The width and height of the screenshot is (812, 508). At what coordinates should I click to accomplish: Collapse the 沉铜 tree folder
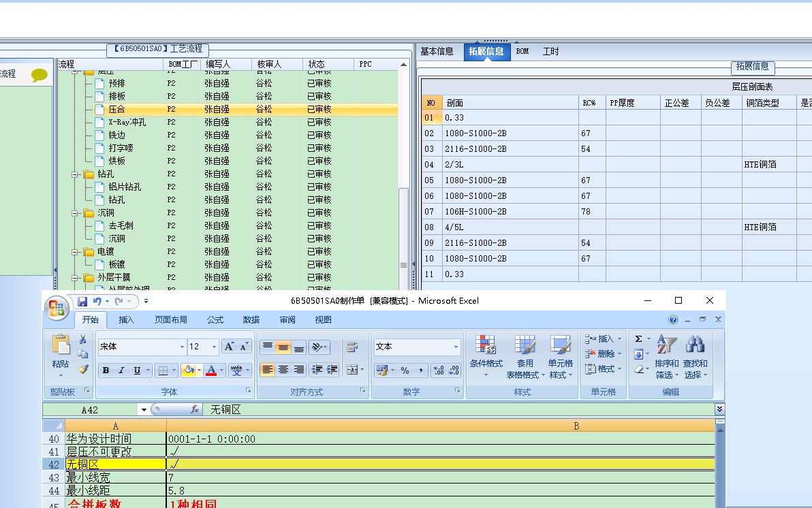click(74, 213)
